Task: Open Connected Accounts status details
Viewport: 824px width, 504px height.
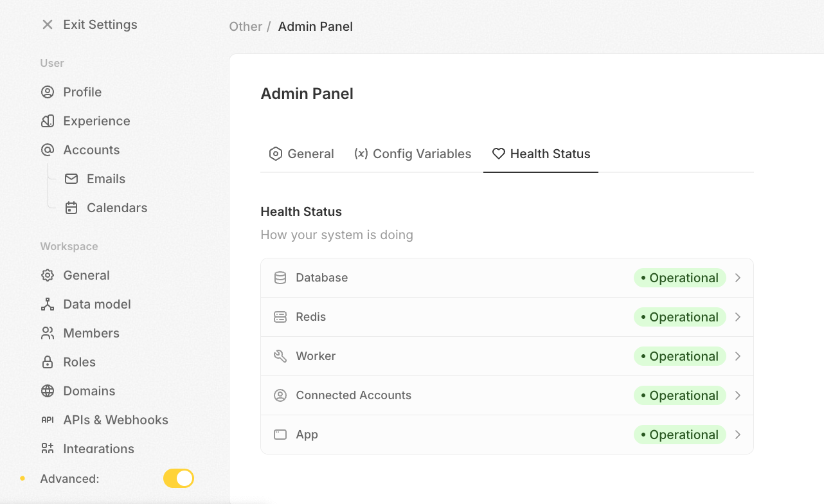Action: (738, 395)
